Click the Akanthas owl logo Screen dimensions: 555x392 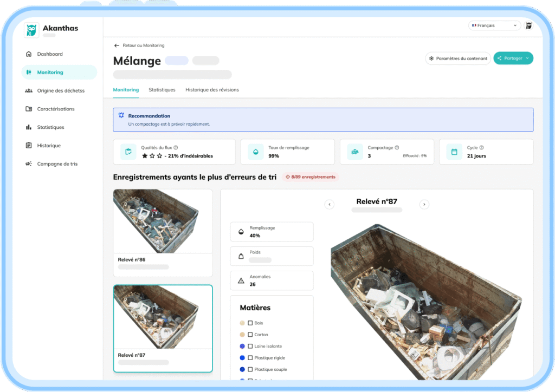31,30
